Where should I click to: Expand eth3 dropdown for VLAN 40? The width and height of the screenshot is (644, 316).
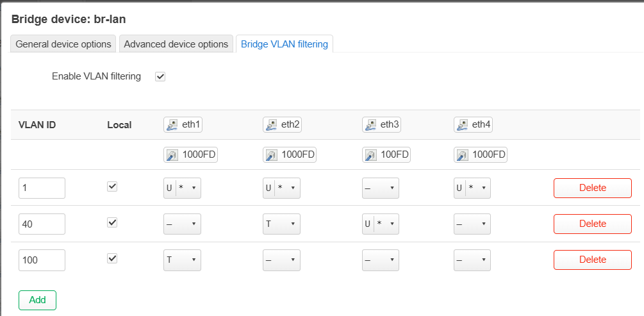(x=381, y=224)
